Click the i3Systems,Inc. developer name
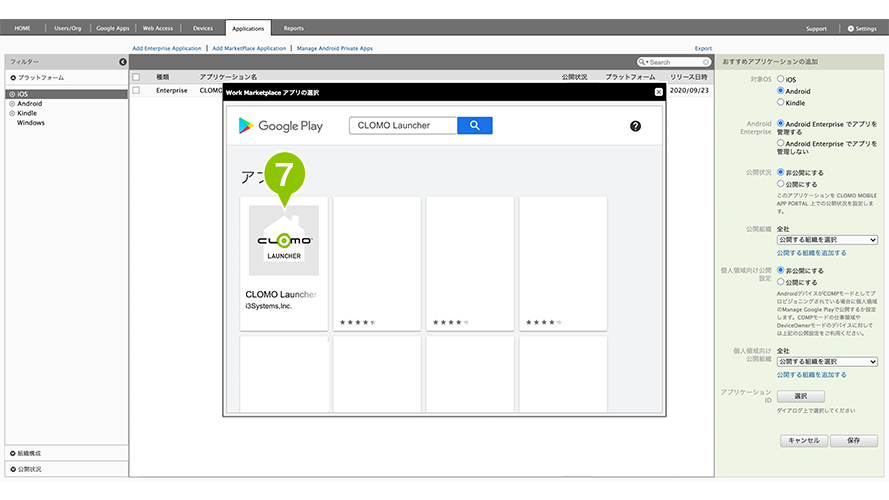889x500 pixels. [269, 306]
